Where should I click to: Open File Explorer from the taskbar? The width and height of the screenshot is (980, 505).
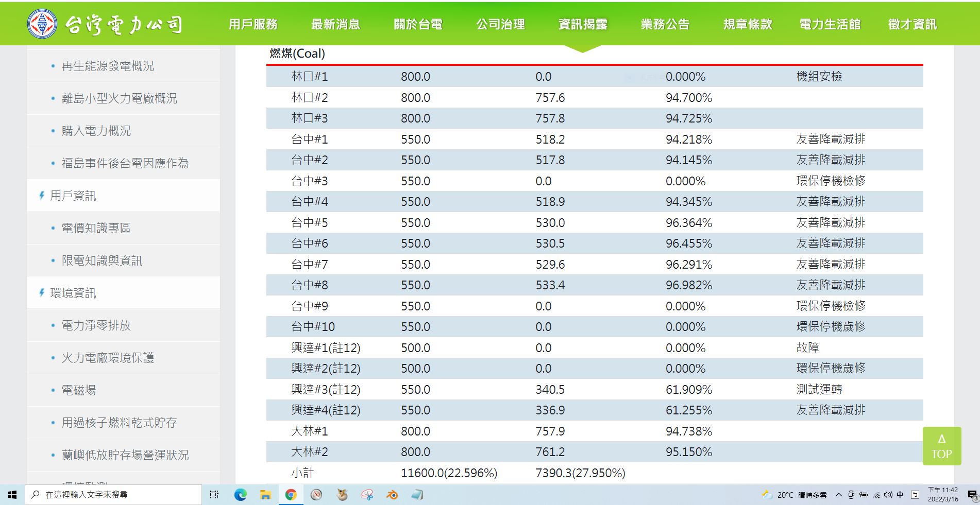click(x=265, y=495)
